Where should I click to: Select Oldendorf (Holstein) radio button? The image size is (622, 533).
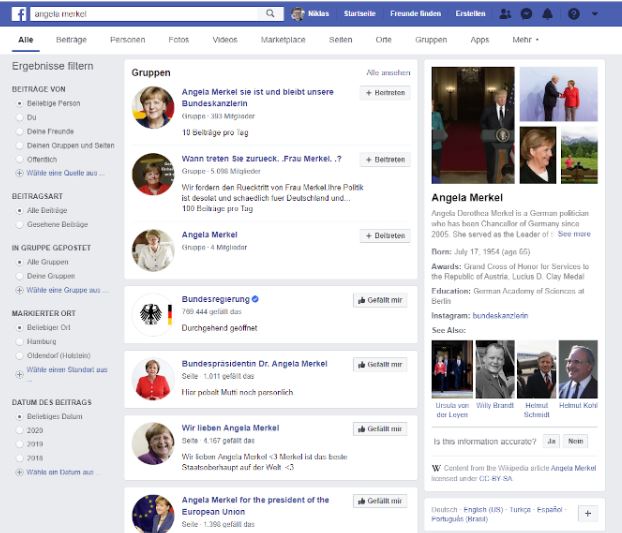[19, 355]
